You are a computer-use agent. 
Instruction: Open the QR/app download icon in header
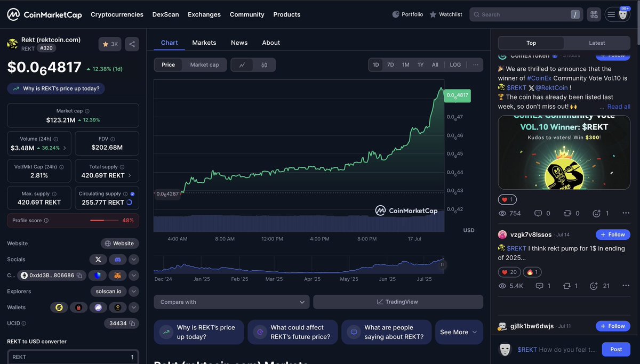click(x=594, y=14)
